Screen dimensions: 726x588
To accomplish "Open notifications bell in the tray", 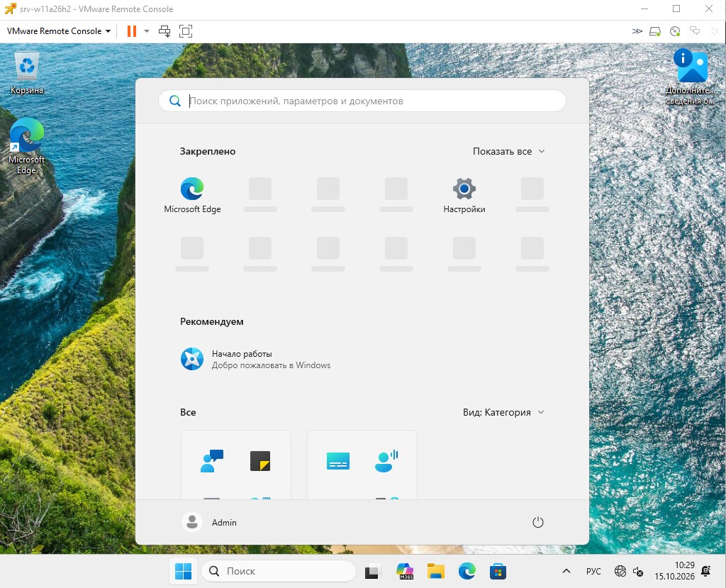I will pyautogui.click(x=705, y=571).
